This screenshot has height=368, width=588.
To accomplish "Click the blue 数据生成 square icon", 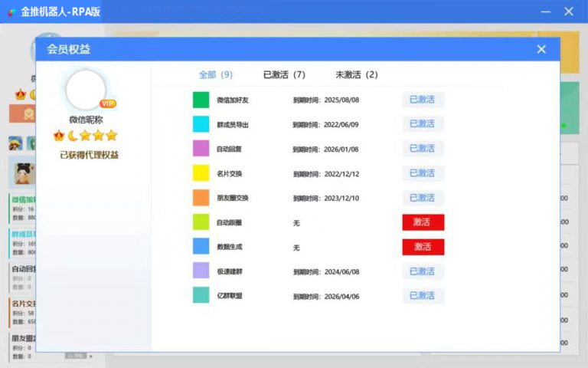I will pos(201,247).
